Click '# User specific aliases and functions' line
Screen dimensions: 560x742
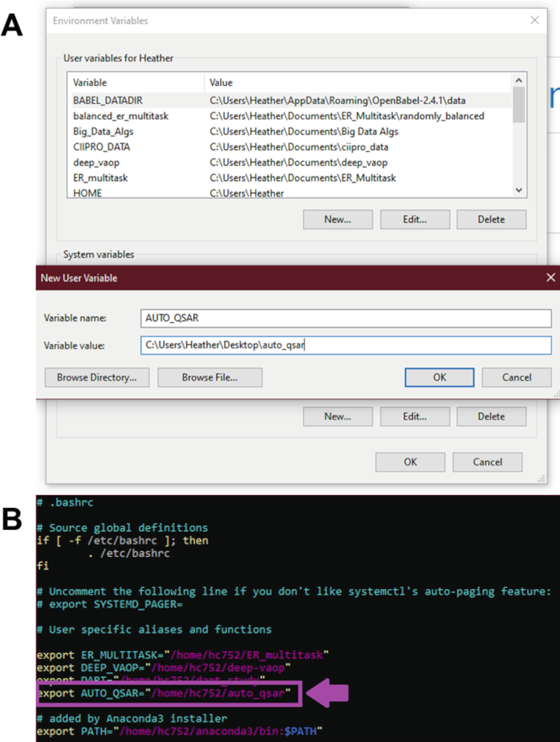point(154,630)
